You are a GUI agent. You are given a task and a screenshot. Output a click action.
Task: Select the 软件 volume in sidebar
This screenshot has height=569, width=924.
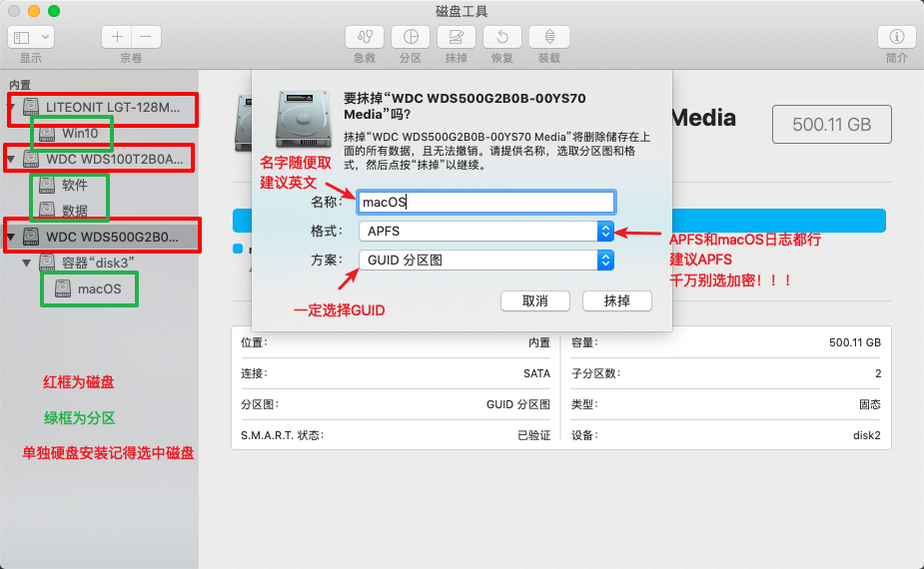74,185
